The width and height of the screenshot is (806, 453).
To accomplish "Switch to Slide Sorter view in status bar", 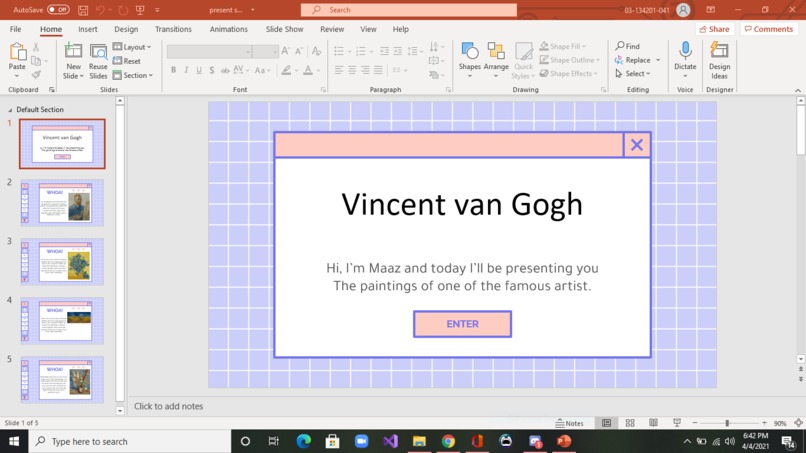I will [630, 423].
